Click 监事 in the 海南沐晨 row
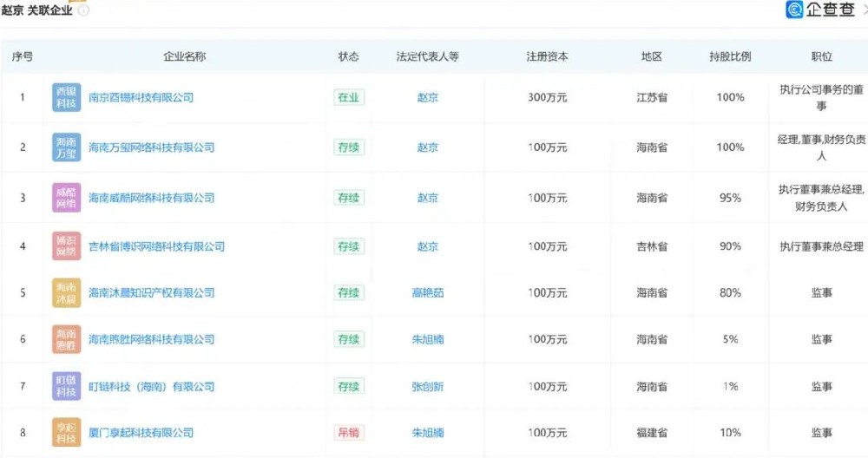Screen dimensions: 868x458 (x=821, y=292)
